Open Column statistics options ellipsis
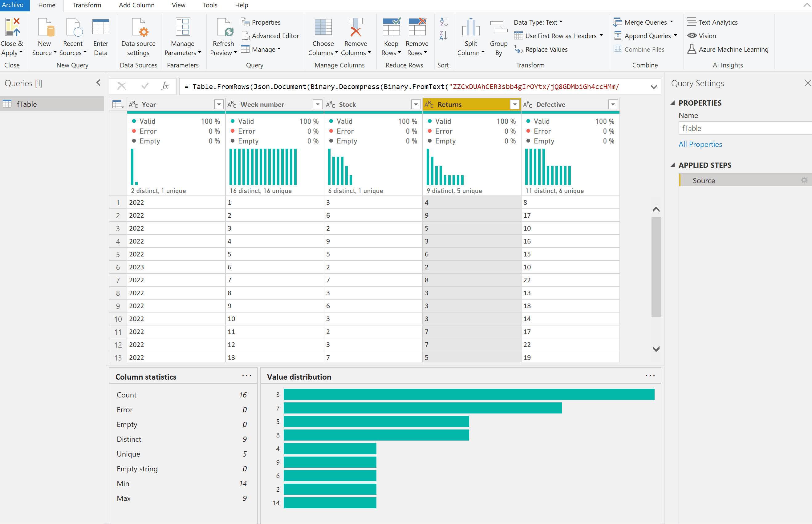Viewport: 812px width, 524px height. pos(246,375)
